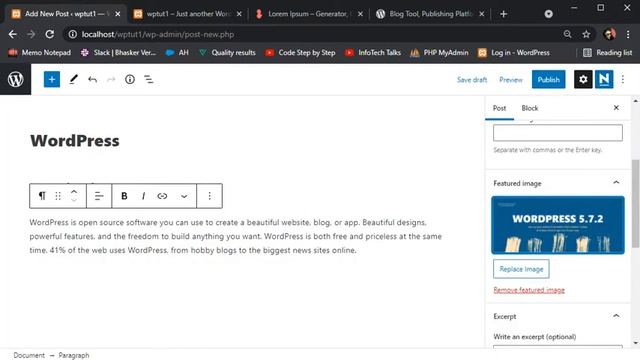Switch to Lorem Ipsum Generator tab

point(308,14)
